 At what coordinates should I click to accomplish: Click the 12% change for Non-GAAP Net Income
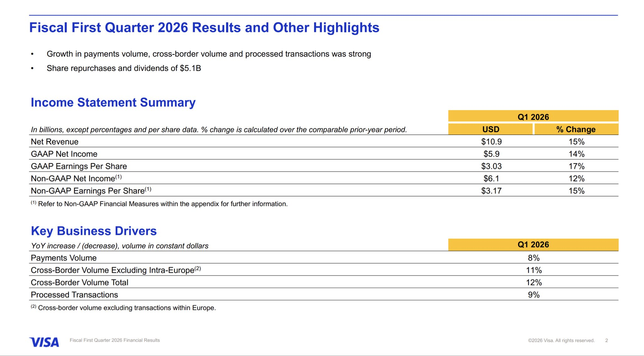[x=576, y=178]
